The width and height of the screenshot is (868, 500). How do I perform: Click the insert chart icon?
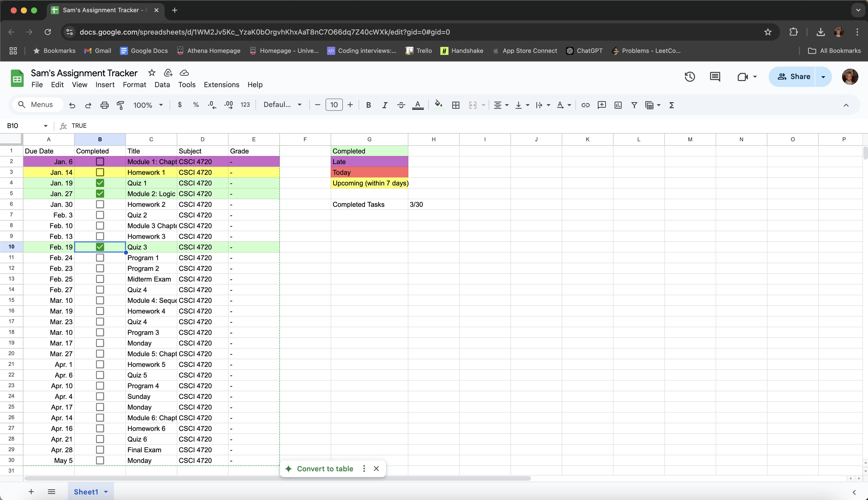coord(618,105)
